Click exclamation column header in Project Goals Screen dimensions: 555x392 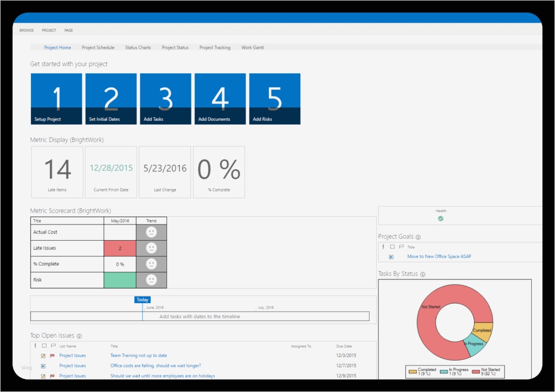(383, 247)
